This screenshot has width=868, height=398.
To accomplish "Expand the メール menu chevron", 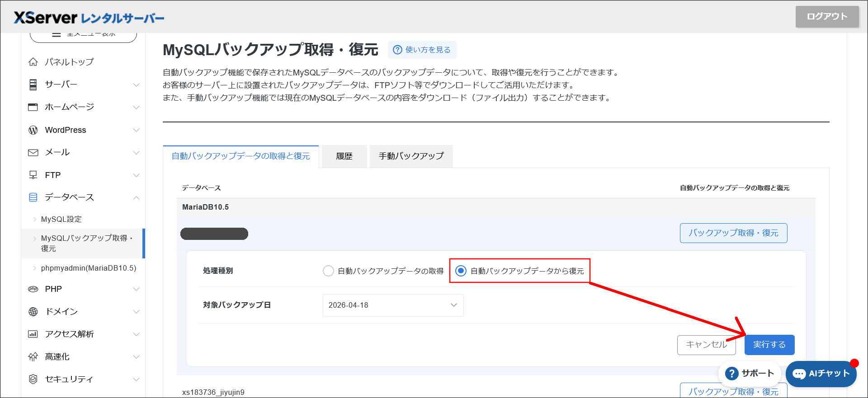I will [x=136, y=153].
